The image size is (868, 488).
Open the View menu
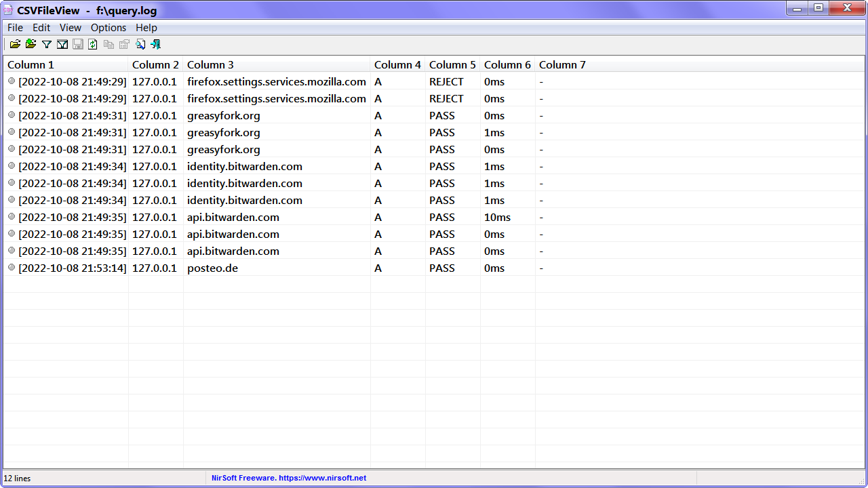71,28
